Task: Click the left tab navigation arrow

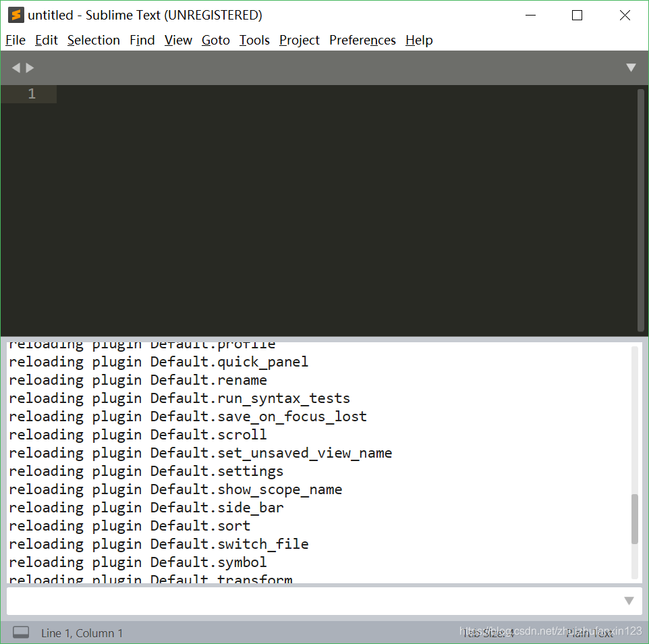Action: (16, 68)
